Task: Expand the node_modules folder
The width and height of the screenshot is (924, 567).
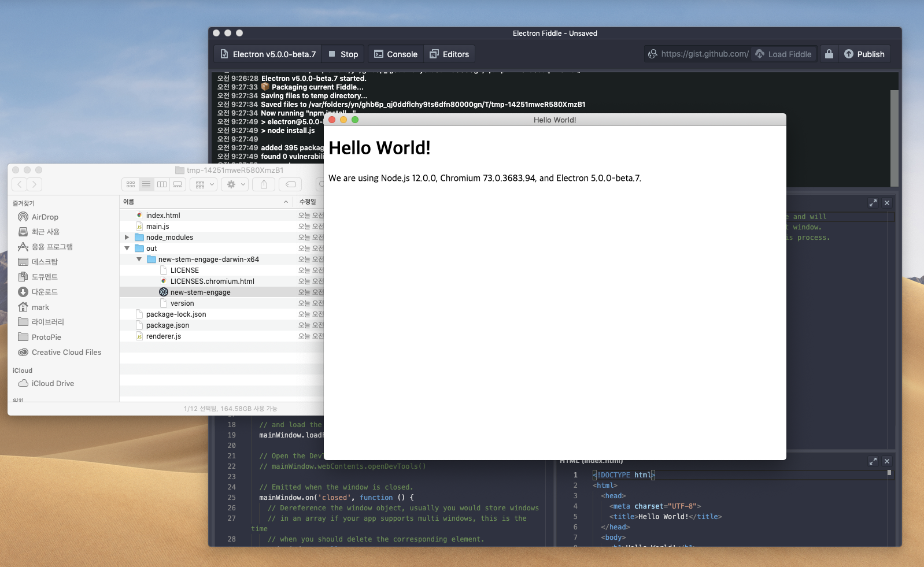Action: (127, 238)
